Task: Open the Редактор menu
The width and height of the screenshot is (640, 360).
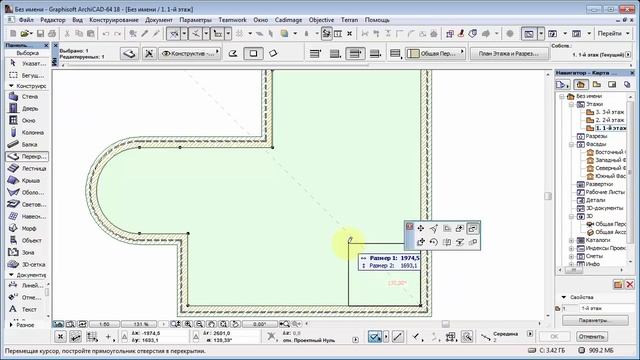Action: [53, 20]
